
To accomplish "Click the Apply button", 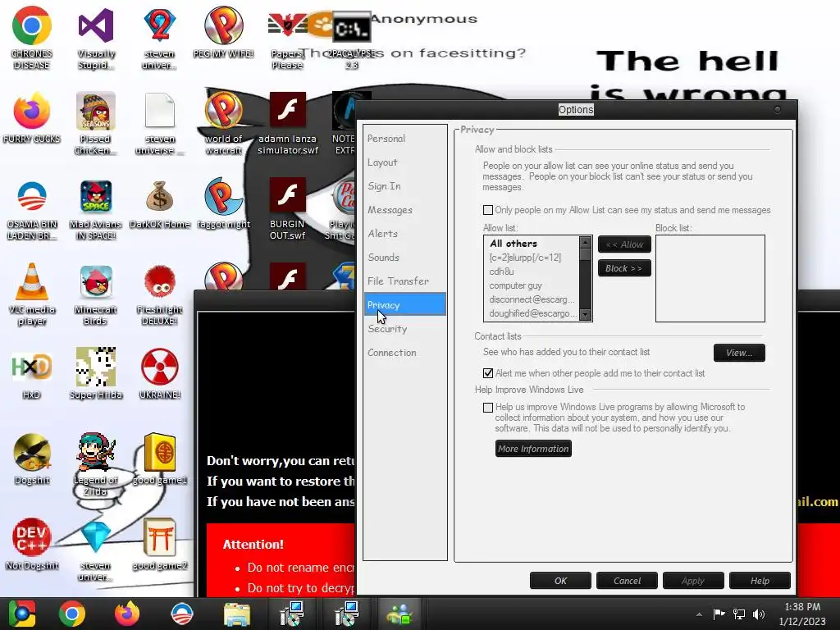I will point(693,581).
